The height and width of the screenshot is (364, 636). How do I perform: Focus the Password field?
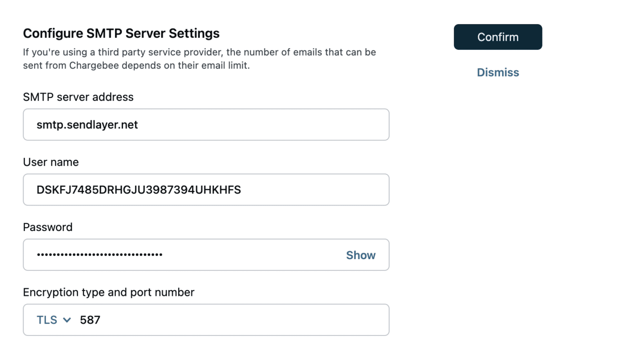(x=182, y=255)
